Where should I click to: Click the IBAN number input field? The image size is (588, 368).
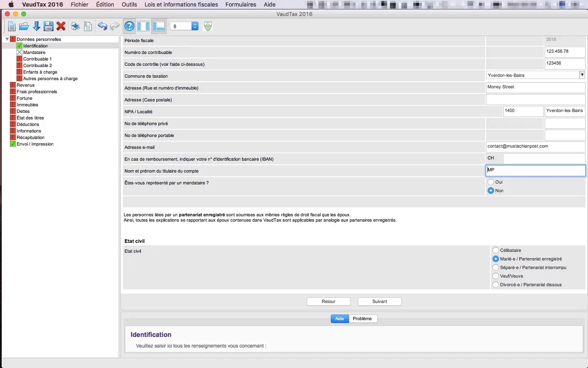coord(544,159)
